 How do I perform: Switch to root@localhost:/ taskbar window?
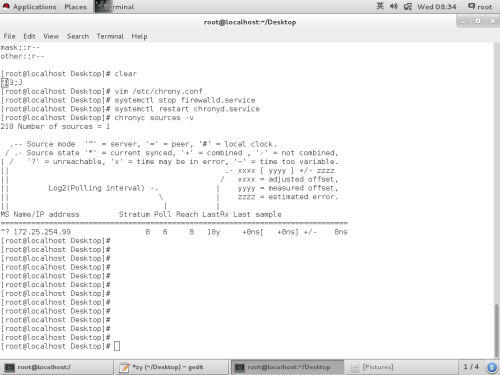(x=57, y=367)
